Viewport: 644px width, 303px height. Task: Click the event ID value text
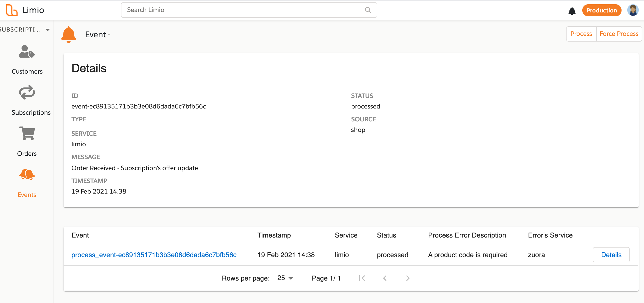point(139,106)
